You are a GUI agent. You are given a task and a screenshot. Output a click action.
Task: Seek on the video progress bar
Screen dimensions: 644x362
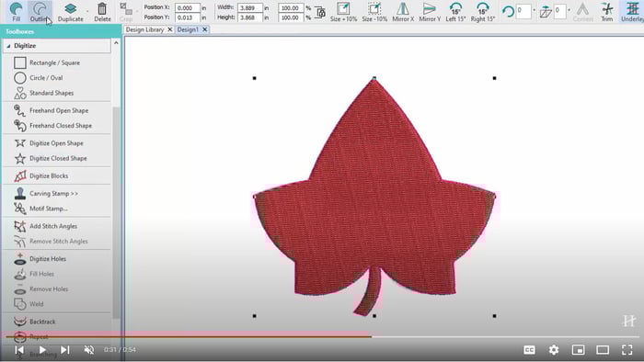(322, 336)
